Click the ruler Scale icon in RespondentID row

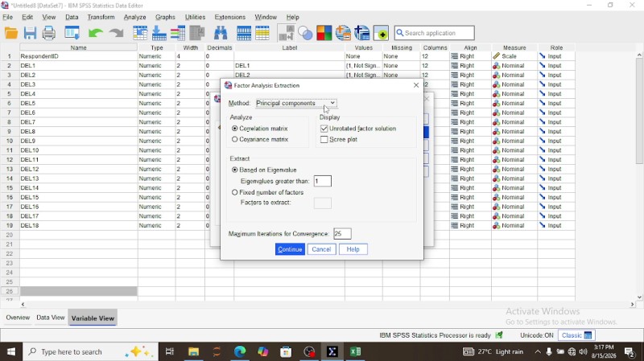[x=496, y=56]
